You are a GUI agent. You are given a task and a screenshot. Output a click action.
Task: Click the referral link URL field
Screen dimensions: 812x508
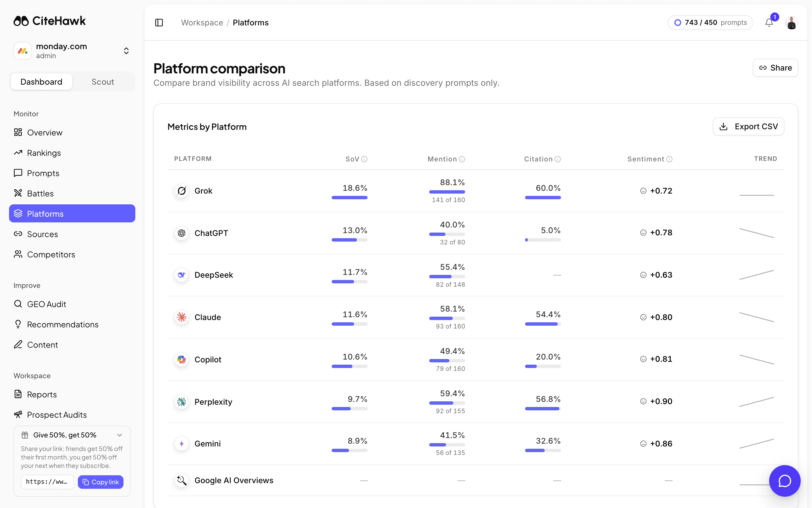47,482
